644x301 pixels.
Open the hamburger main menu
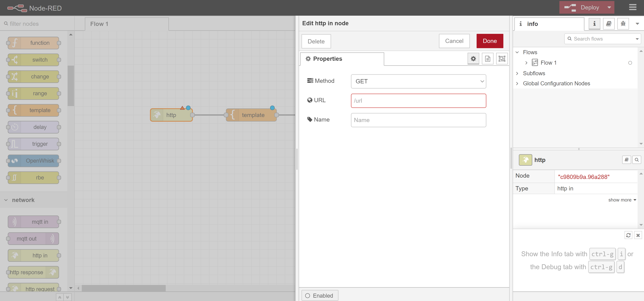(633, 8)
